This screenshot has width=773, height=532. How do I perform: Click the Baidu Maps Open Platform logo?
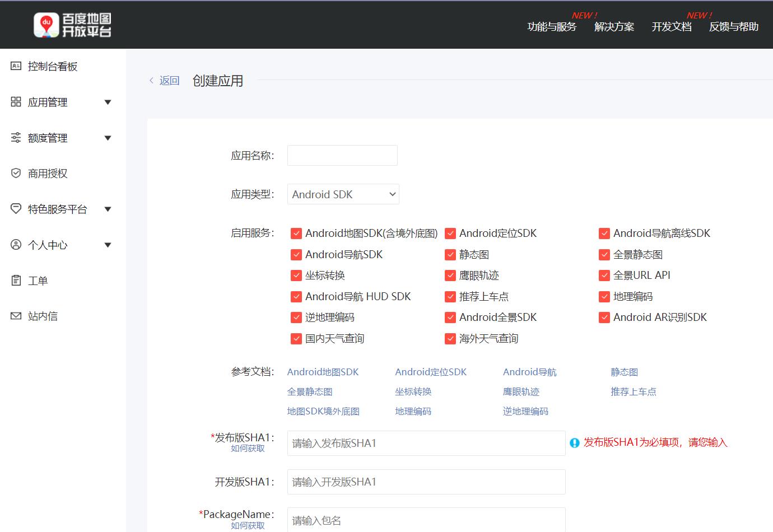pos(73,25)
